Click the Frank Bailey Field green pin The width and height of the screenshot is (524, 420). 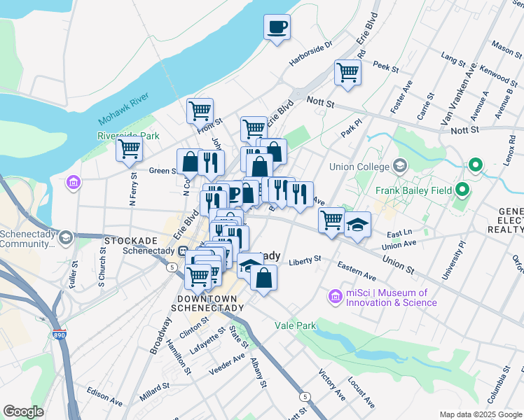[462, 190]
